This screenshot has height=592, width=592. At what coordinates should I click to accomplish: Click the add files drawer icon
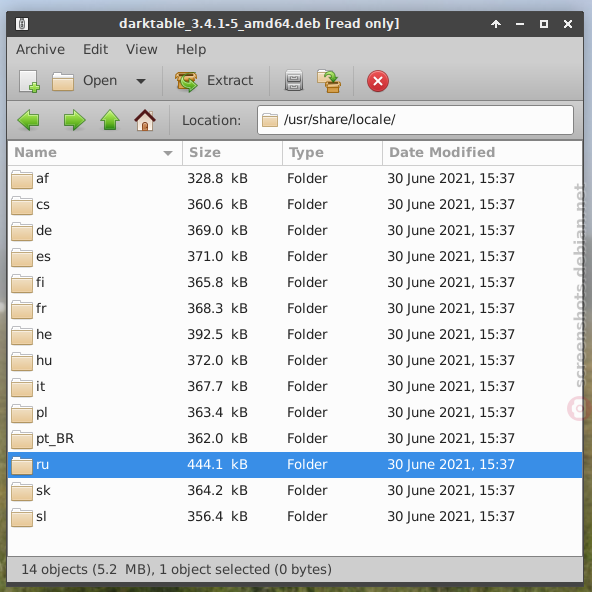tap(294, 81)
